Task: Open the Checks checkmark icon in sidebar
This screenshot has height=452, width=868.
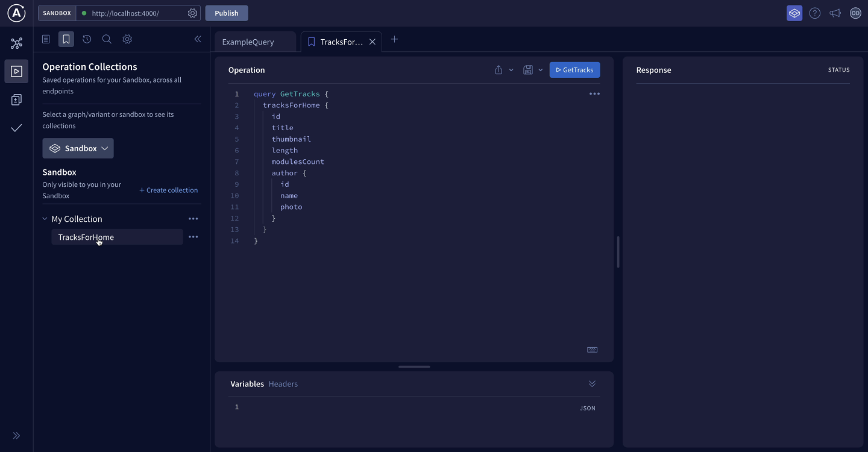Action: tap(16, 128)
